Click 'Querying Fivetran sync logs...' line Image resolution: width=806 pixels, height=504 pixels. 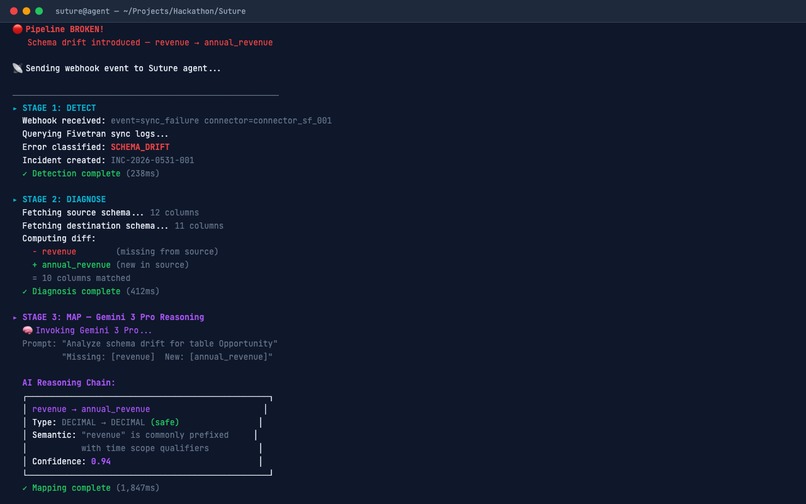(95, 134)
